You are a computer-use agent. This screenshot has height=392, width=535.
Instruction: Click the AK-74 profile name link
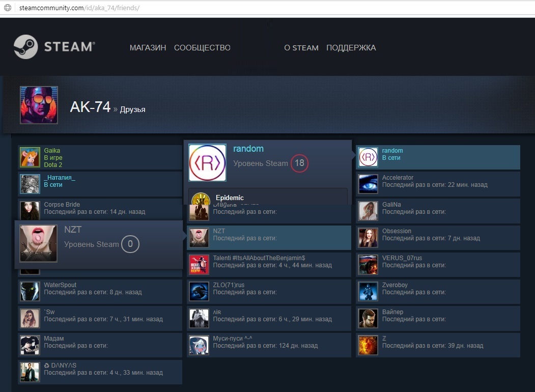(90, 107)
